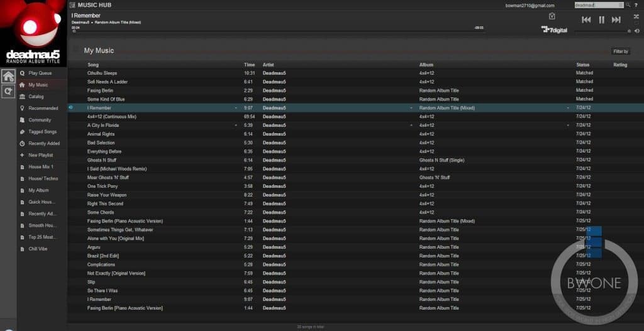Select My Music in sidebar

tap(38, 85)
